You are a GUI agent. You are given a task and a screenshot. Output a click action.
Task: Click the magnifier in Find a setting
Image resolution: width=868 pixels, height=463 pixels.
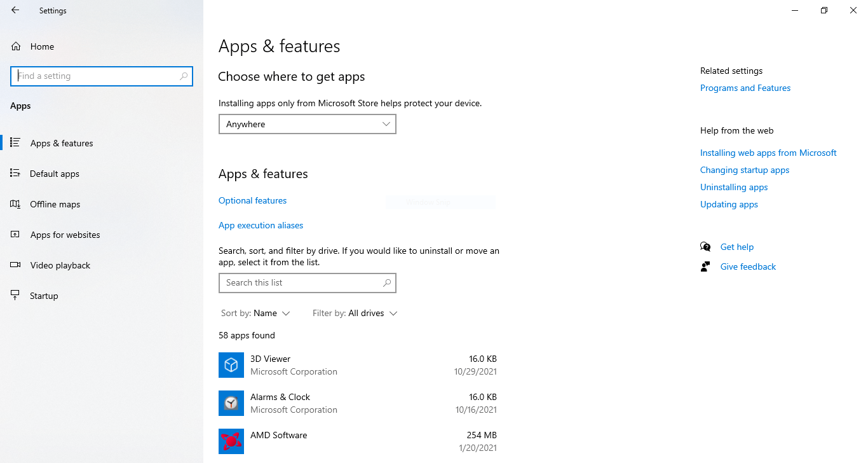coord(184,76)
